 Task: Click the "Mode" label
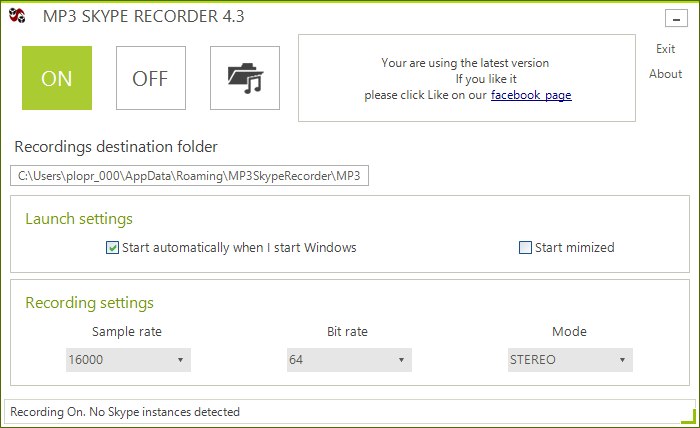click(x=569, y=332)
